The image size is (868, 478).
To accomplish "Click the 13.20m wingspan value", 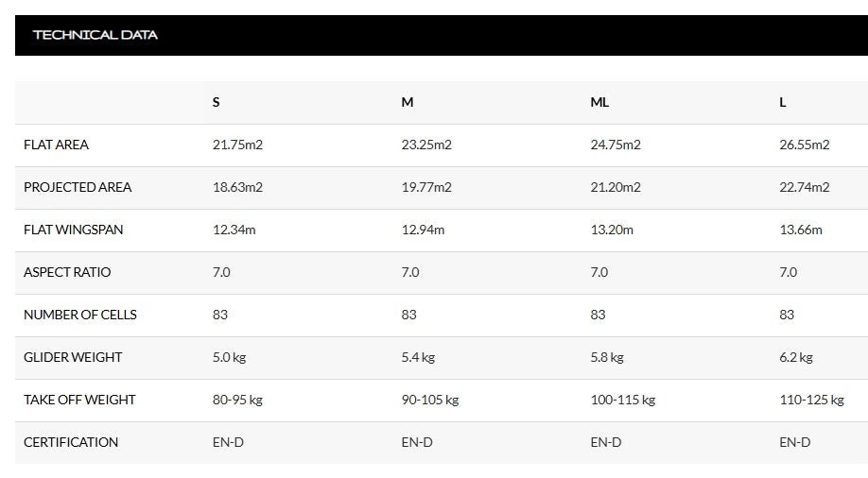I will [x=612, y=230].
